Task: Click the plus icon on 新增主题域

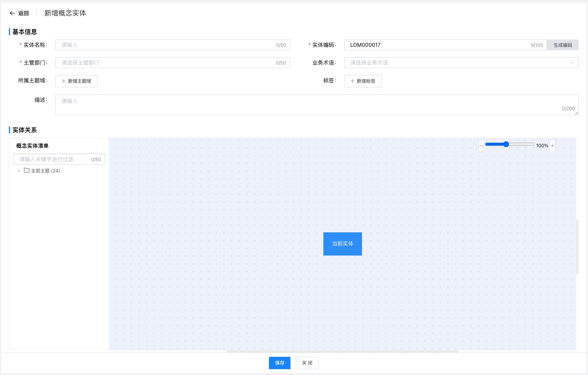Action: coord(63,81)
